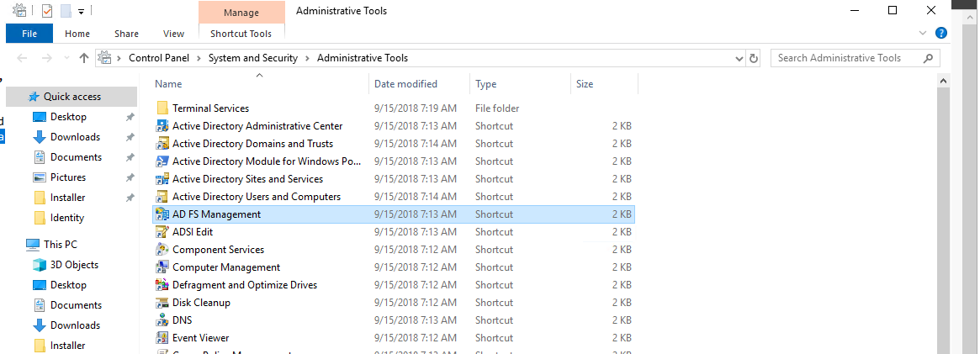This screenshot has height=354, width=980.
Task: Select the Computer Management icon
Action: pyautogui.click(x=162, y=267)
